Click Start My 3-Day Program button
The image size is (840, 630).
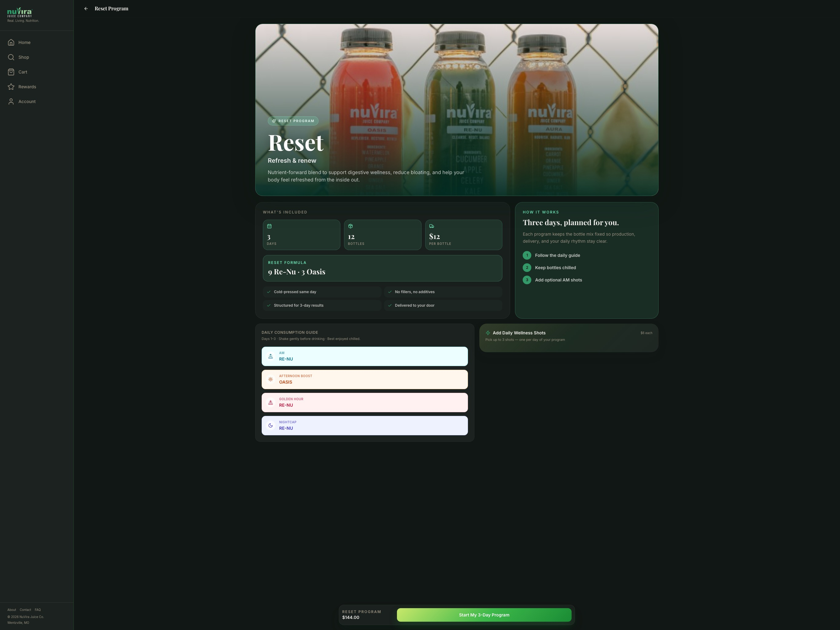point(484,615)
